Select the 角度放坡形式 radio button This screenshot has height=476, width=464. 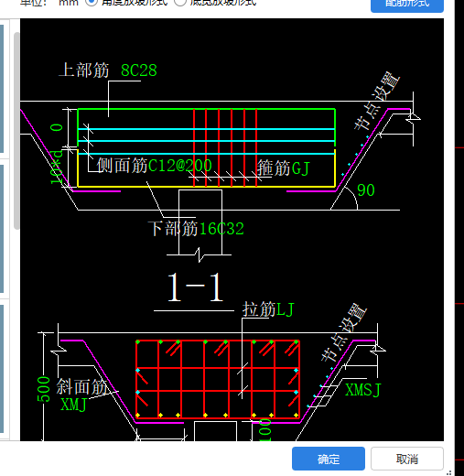(91, 2)
